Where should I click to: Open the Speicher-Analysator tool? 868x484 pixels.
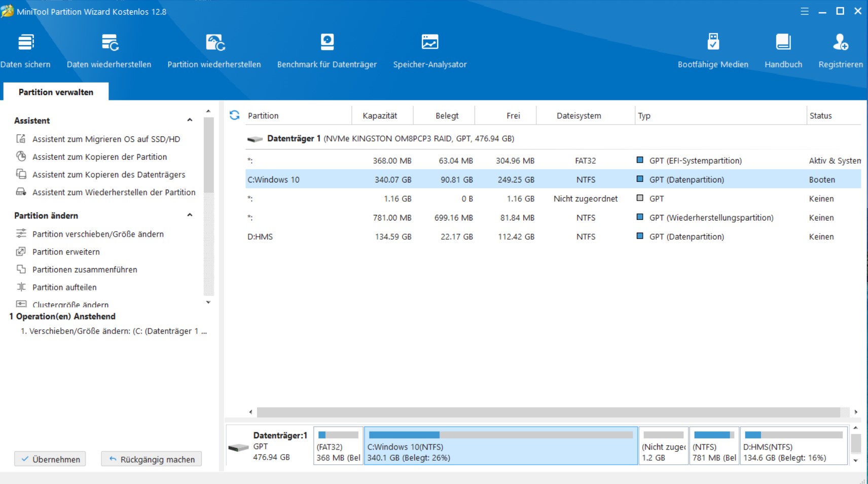430,51
